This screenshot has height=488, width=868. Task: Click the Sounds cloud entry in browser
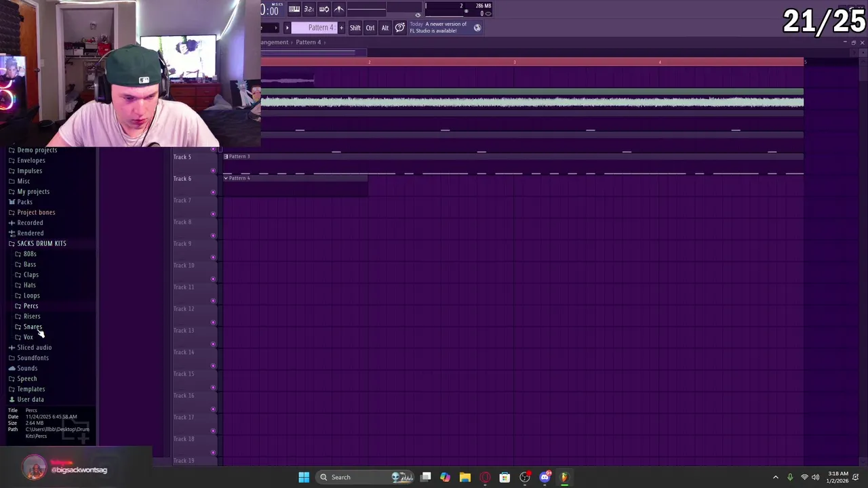[22, 368]
